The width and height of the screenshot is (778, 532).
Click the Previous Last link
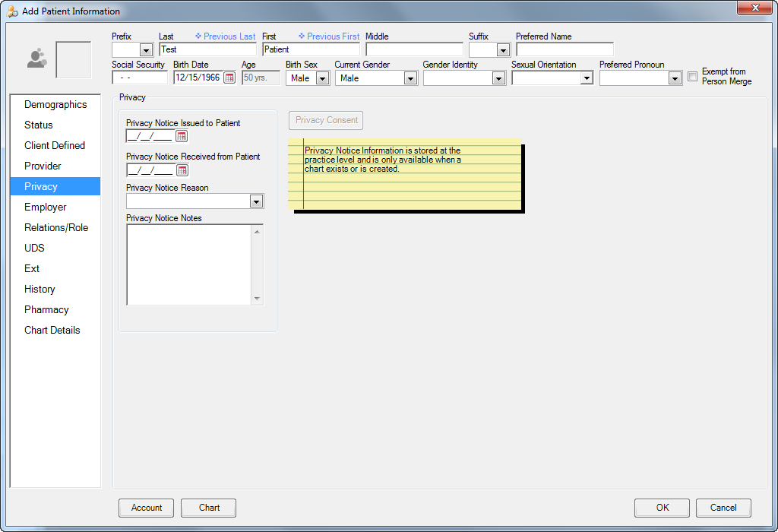tap(225, 36)
